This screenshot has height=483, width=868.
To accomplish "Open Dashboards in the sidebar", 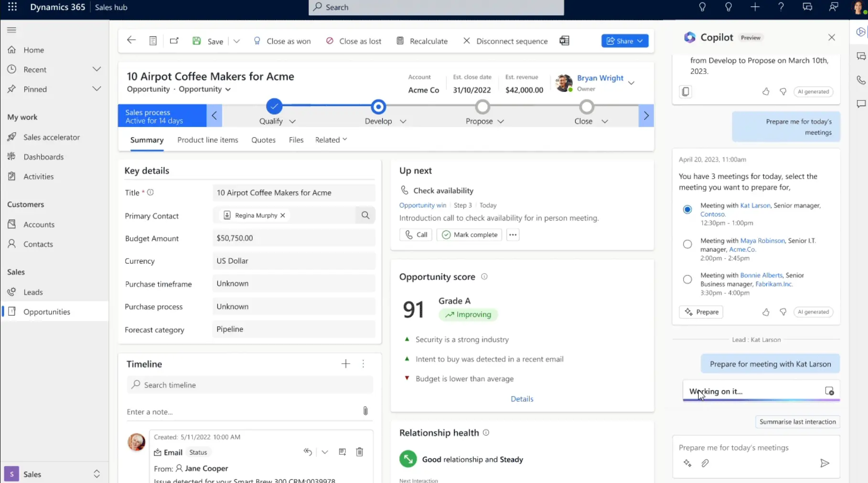I will 43,157.
